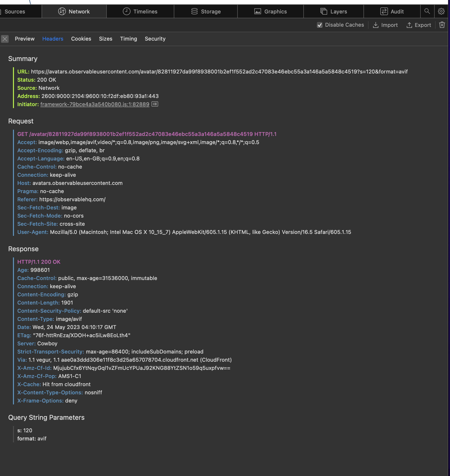Click 'Host: avatars.observableusercontent.com' line
The image size is (450, 476).
(x=70, y=183)
